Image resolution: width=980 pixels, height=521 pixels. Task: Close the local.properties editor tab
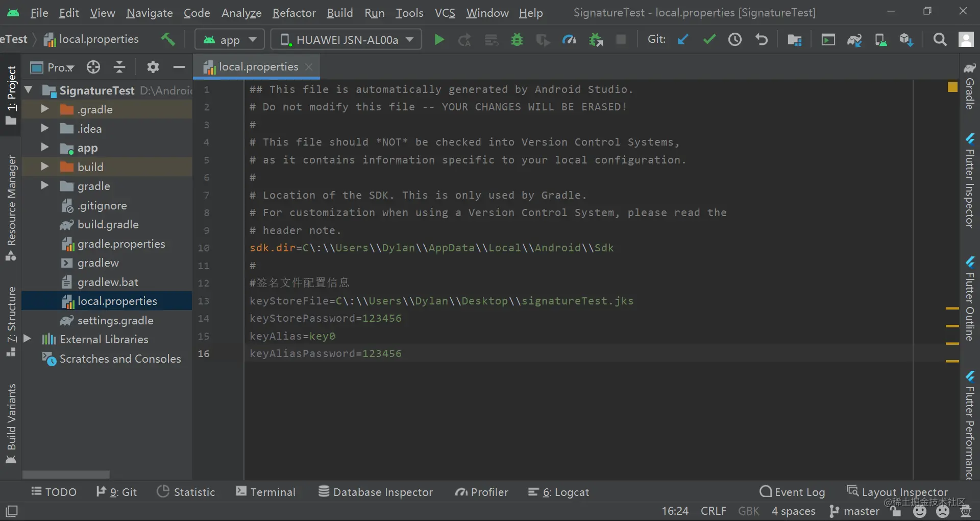tap(309, 67)
